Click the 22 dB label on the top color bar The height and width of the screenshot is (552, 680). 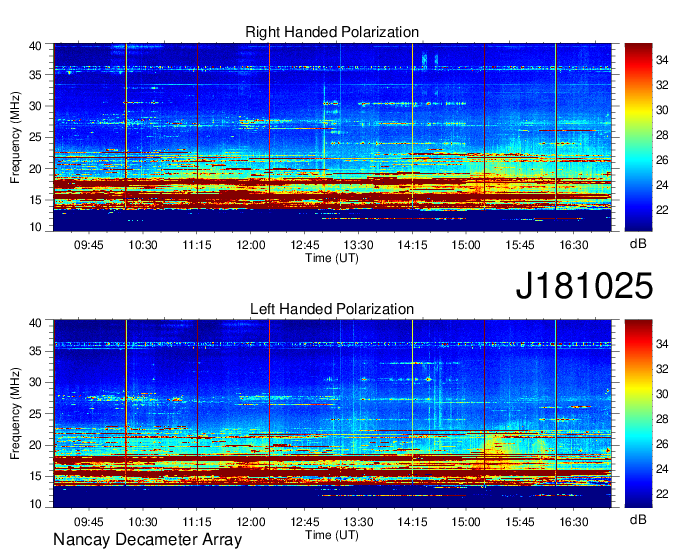(x=662, y=210)
